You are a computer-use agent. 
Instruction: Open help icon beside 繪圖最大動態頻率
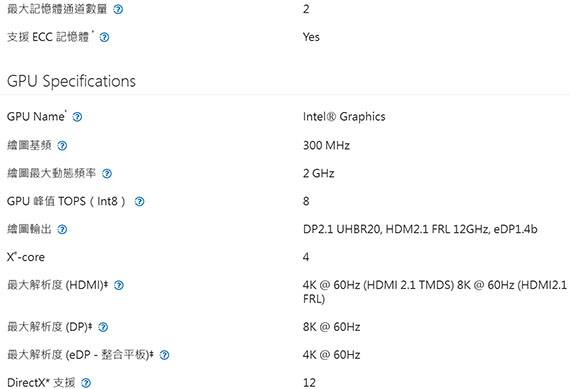point(107,174)
